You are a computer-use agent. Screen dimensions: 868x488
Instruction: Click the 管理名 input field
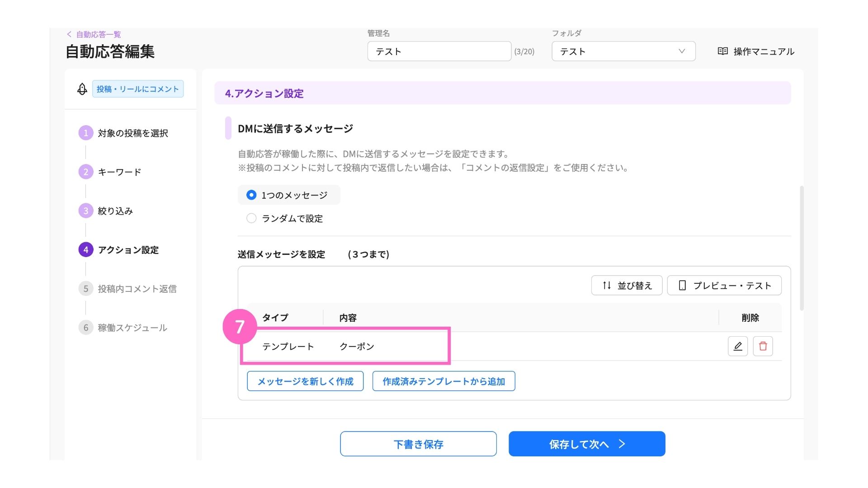pyautogui.click(x=439, y=51)
